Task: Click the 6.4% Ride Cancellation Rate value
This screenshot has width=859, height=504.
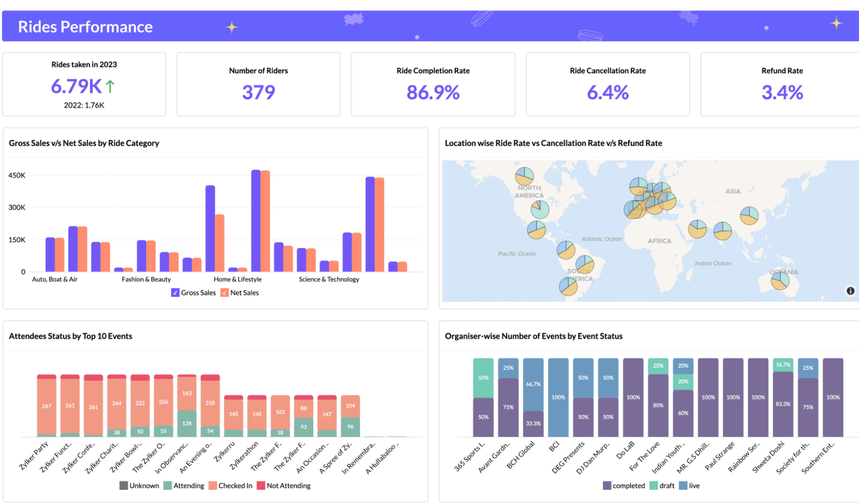Action: (608, 93)
